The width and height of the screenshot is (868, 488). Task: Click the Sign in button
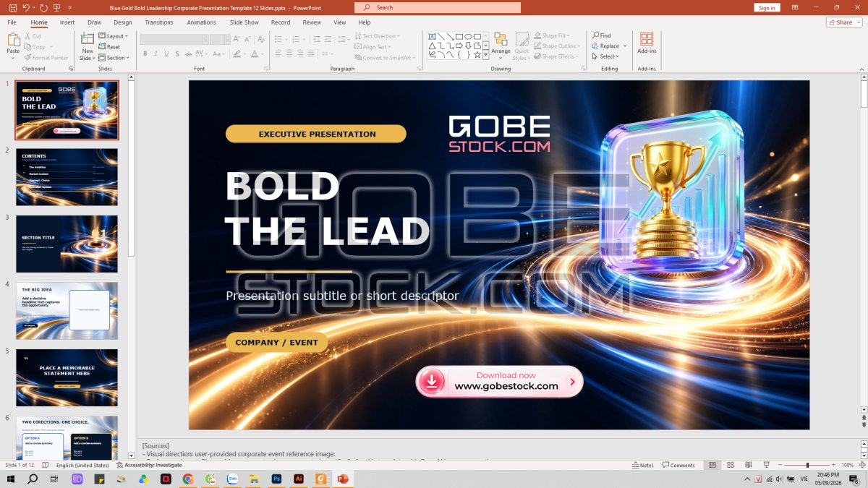[767, 7]
